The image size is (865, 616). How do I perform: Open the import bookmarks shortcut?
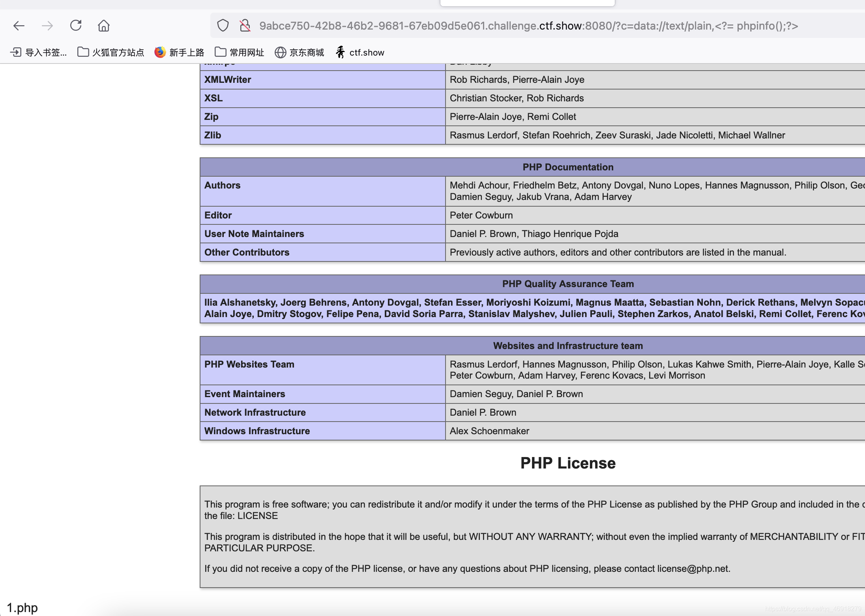point(38,52)
